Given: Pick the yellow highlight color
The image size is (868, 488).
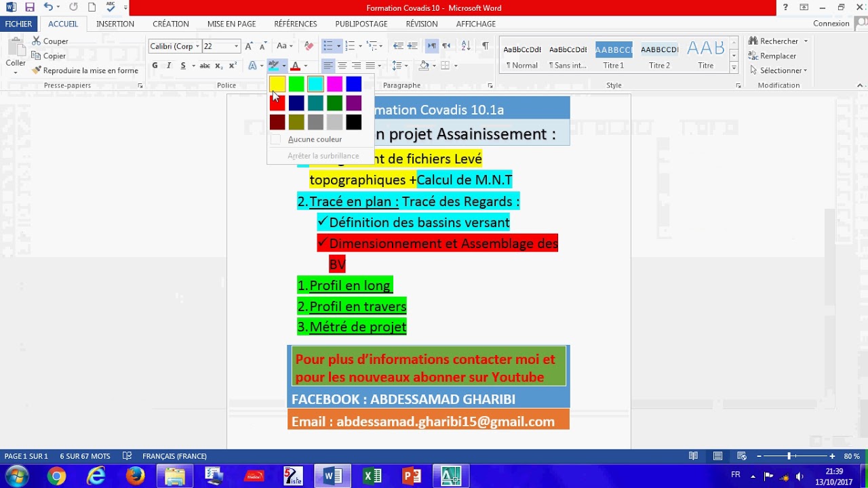Looking at the screenshot, I should 277,84.
